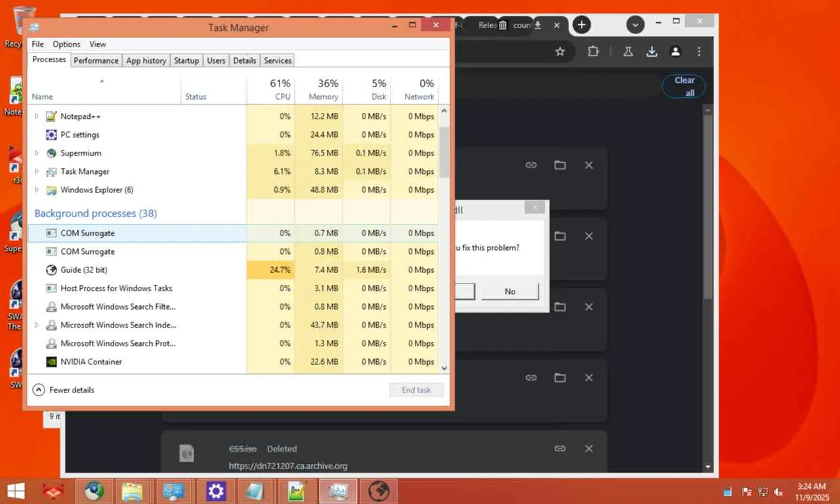
Task: Open Supermium from the taskbar
Action: (94, 491)
